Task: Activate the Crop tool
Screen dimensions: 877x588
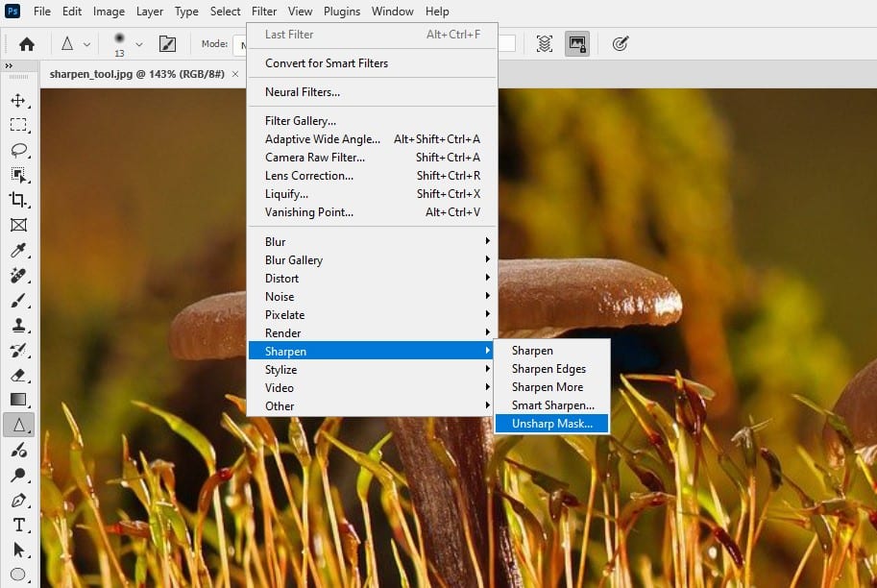Action: tap(18, 200)
